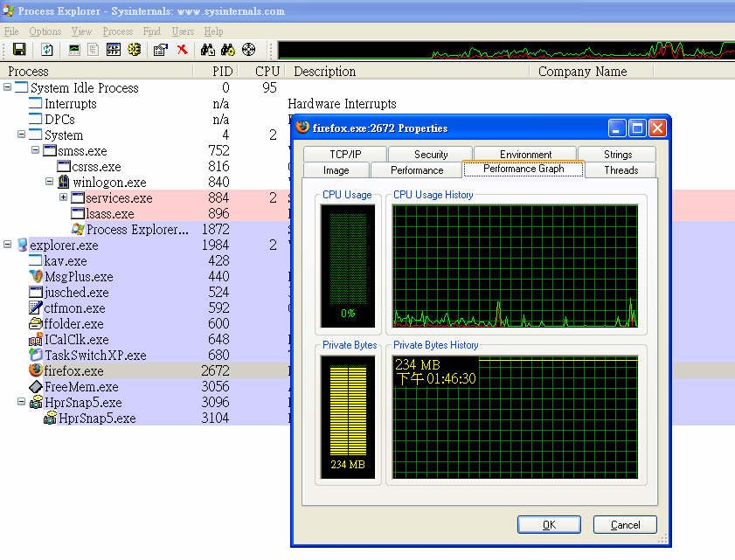Click the Refresh Now toolbar icon
The height and width of the screenshot is (560, 735).
[47, 50]
